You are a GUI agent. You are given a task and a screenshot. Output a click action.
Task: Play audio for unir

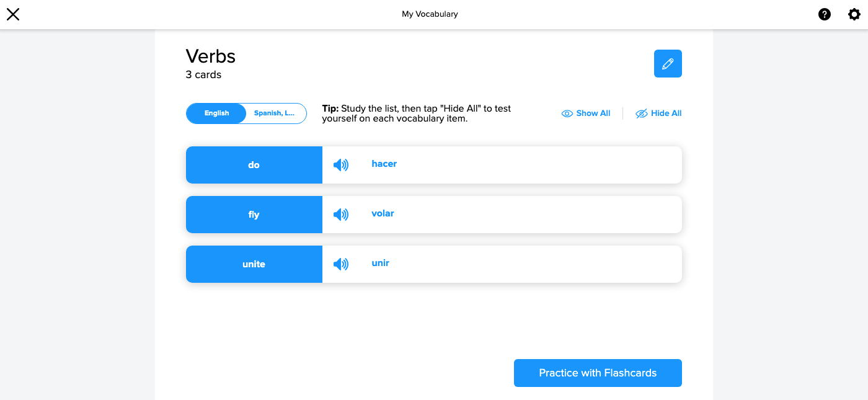[341, 264]
